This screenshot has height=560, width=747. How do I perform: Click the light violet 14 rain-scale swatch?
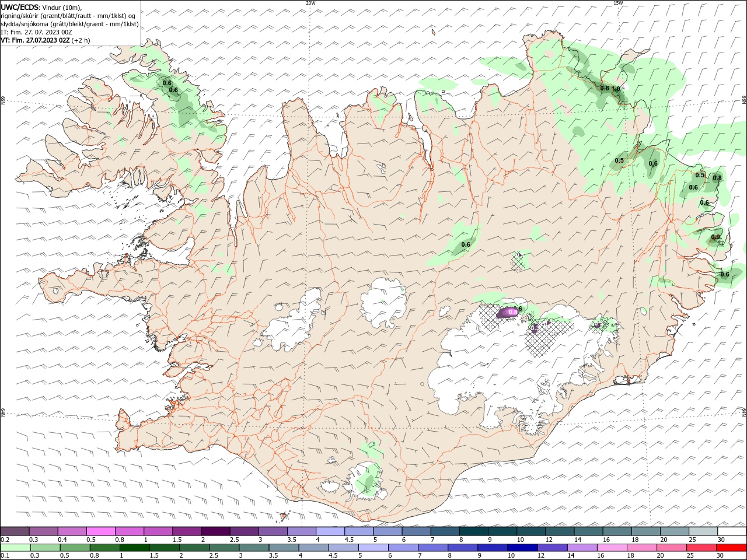click(582, 548)
